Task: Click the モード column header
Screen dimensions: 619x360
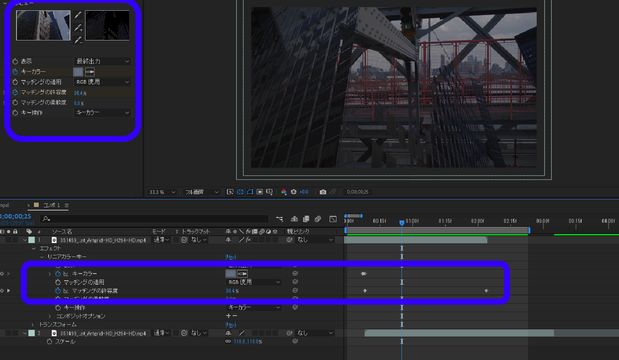Action: 159,231
